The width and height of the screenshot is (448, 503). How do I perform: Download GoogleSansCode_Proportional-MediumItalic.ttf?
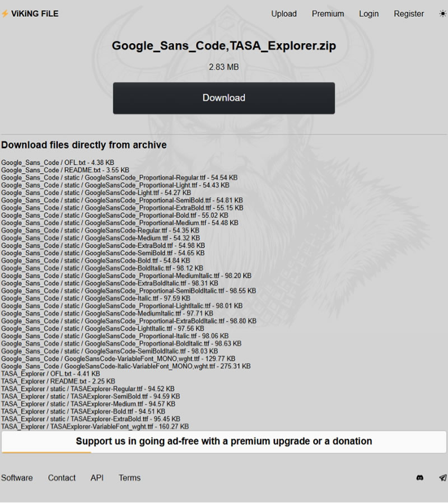coord(127,276)
